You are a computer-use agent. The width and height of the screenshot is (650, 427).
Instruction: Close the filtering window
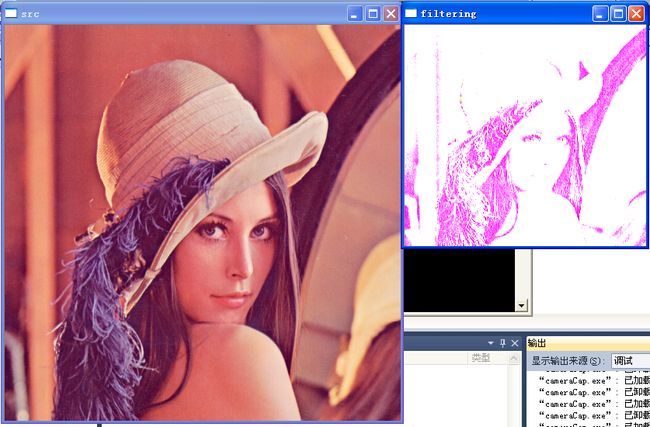pyautogui.click(x=636, y=14)
